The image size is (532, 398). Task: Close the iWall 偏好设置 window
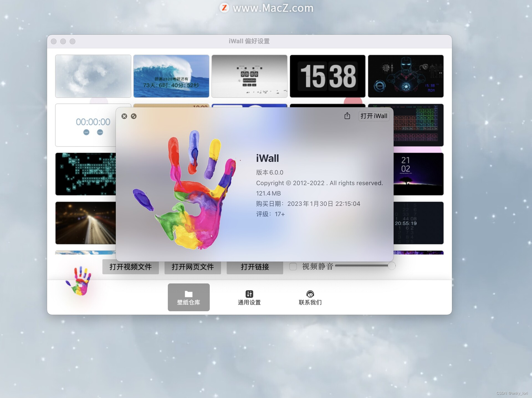click(x=54, y=41)
